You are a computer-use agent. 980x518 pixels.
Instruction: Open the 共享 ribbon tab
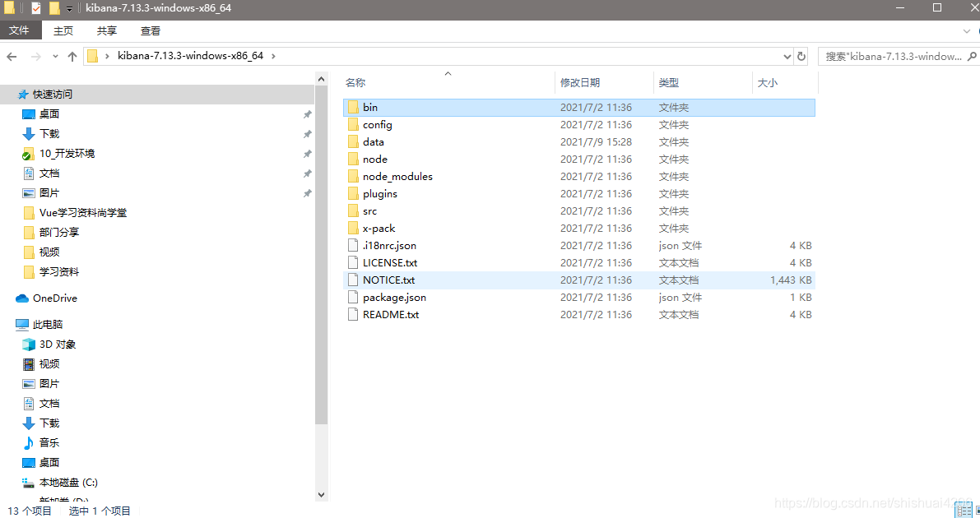[107, 30]
